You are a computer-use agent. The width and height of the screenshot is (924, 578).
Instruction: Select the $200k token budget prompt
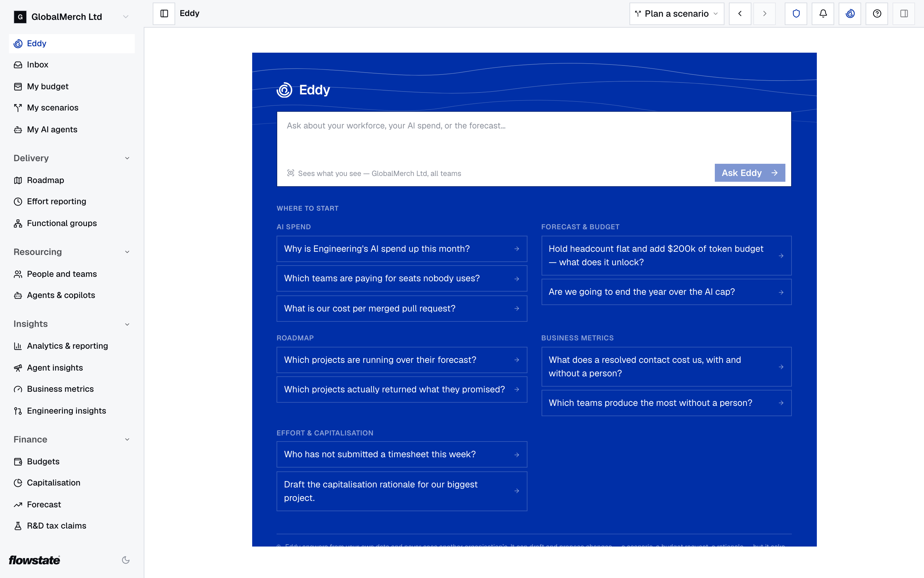tap(666, 255)
